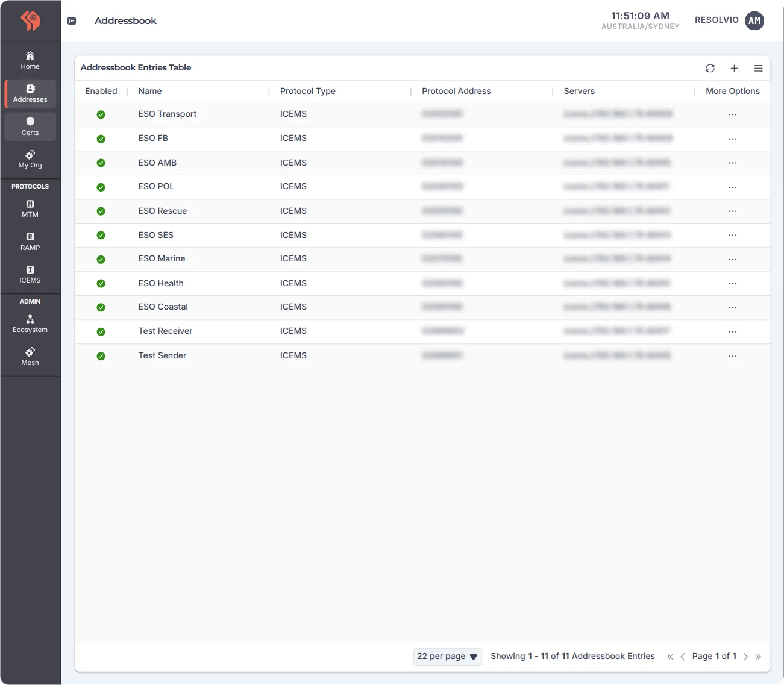This screenshot has width=784, height=685.
Task: Navigate to Home in the sidebar
Action: [x=30, y=61]
